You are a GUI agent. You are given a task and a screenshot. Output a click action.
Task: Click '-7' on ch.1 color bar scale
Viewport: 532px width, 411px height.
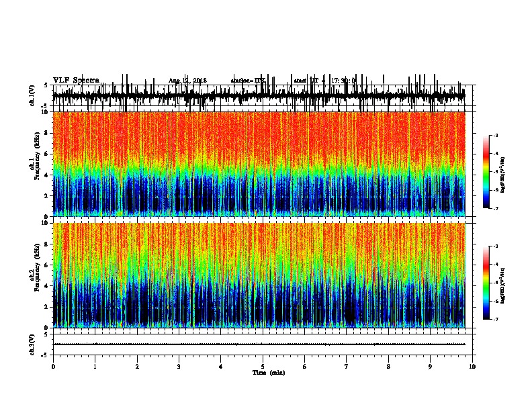[496, 208]
